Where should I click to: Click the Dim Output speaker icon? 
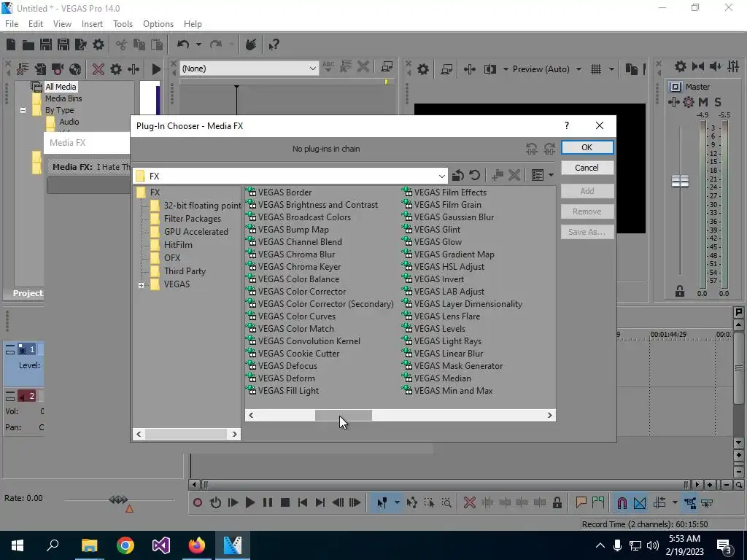point(716,66)
